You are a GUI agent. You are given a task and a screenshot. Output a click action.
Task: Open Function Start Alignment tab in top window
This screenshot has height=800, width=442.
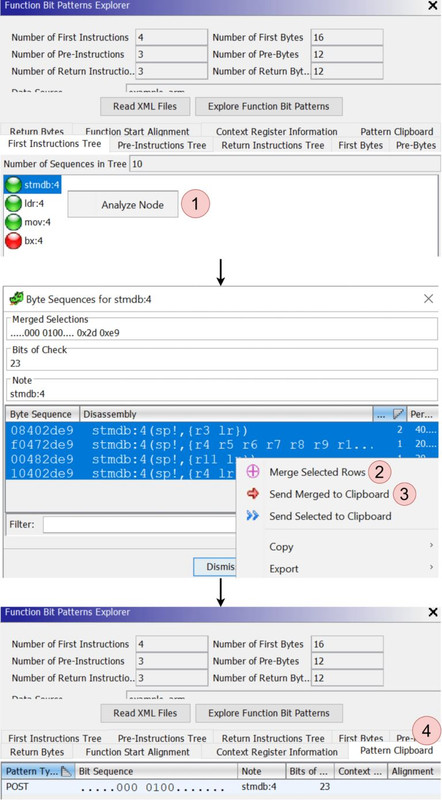pyautogui.click(x=137, y=131)
